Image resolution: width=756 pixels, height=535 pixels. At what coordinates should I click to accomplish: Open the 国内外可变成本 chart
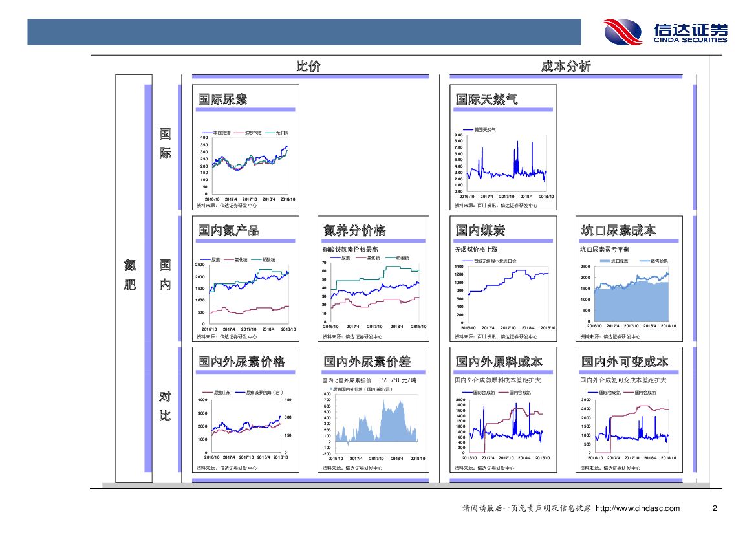[628, 424]
